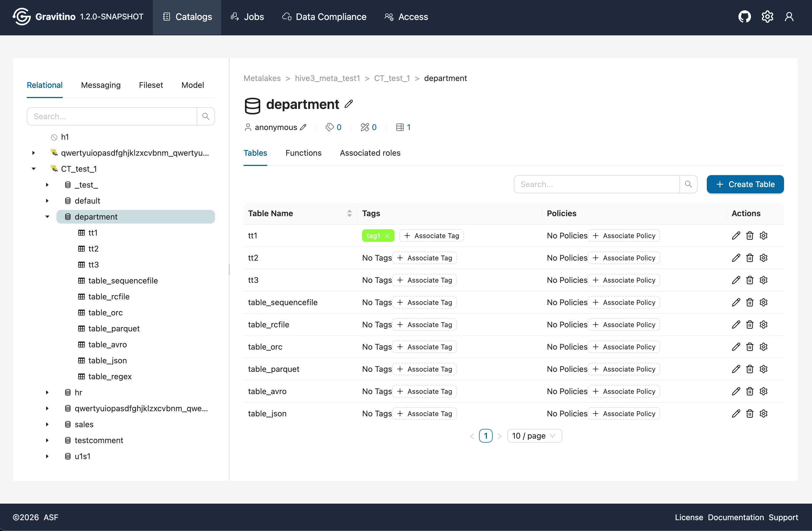Edit the anonymous owner pencil icon
Viewport: 812px width, 531px height.
(303, 127)
